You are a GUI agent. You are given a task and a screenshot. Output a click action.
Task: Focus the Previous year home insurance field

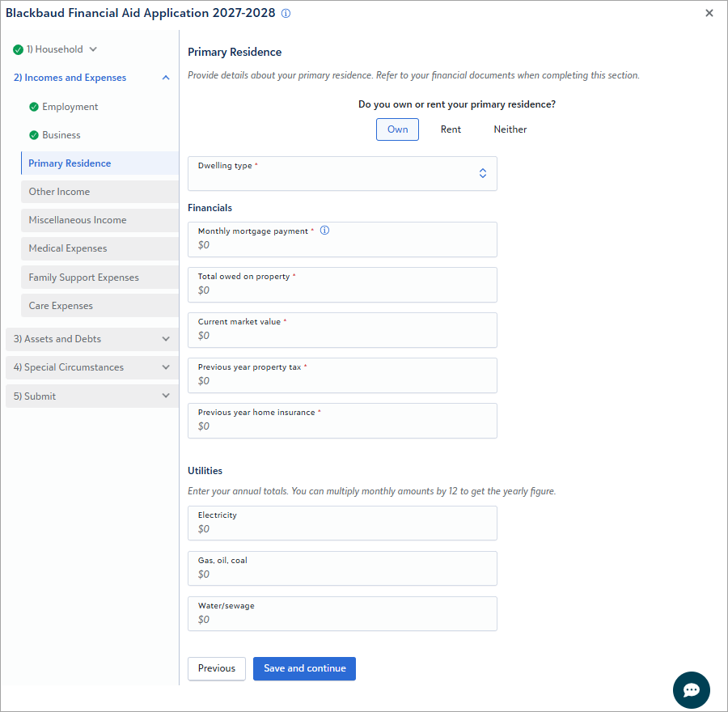click(x=342, y=421)
